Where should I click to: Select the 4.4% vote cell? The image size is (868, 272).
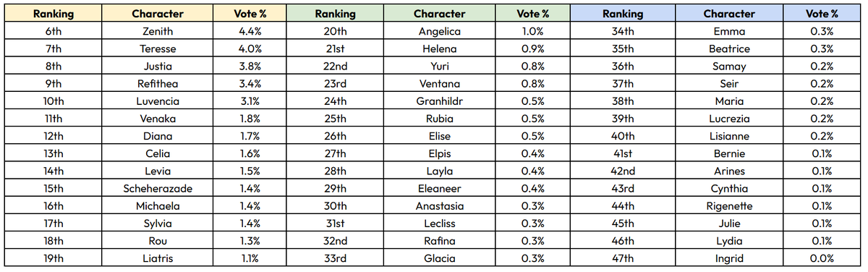[x=250, y=31]
